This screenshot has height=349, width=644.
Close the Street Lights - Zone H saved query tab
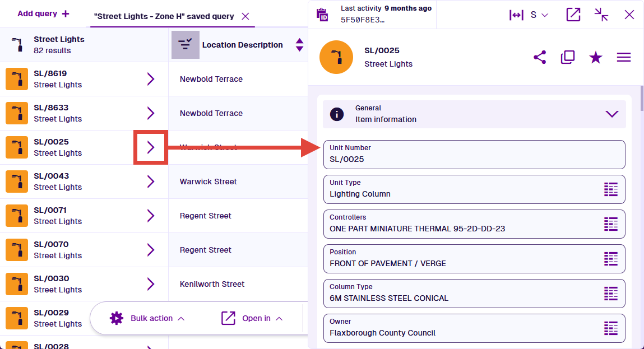click(245, 16)
